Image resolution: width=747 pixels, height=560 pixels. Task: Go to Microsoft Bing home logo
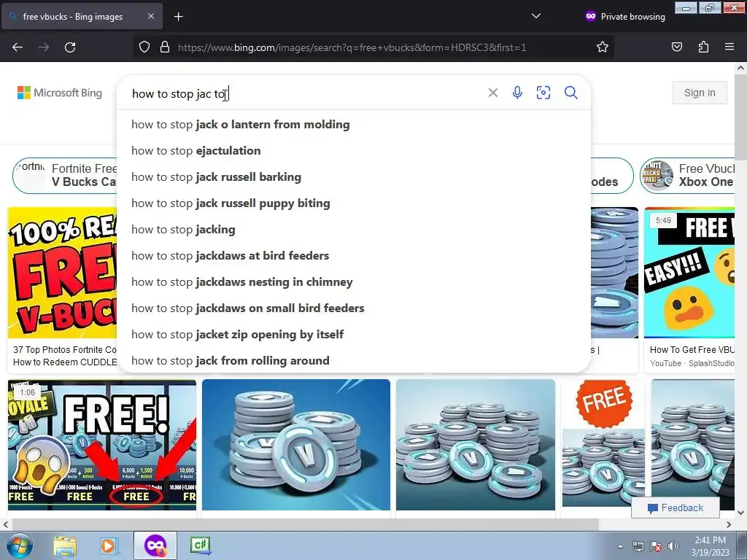point(60,93)
